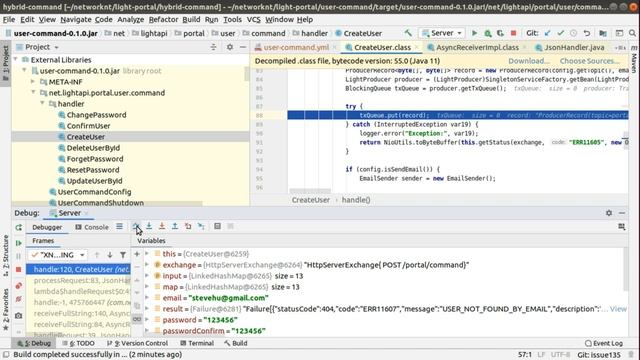Run with coverage icon in top toolbar
The height and width of the screenshot is (360, 640).
[500, 33]
